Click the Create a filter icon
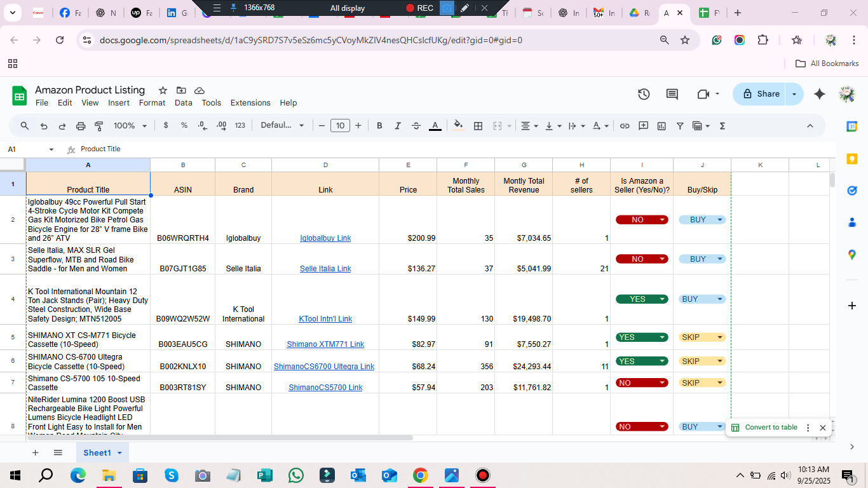Screen dimensions: 868x488 680,126
